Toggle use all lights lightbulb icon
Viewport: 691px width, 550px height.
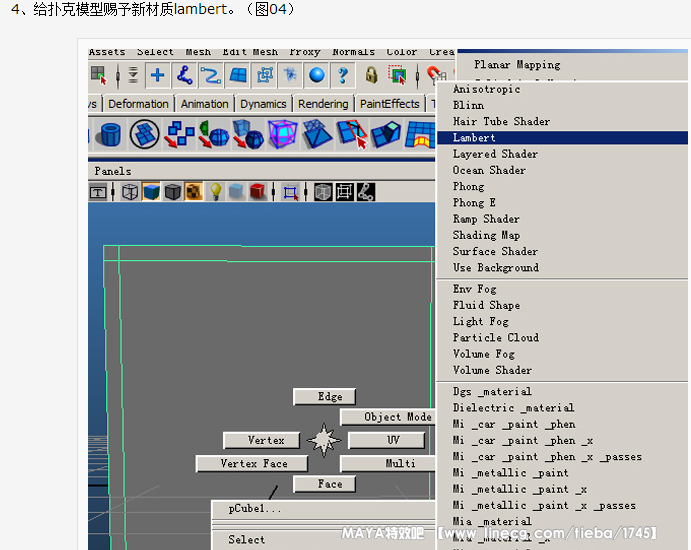tap(215, 192)
